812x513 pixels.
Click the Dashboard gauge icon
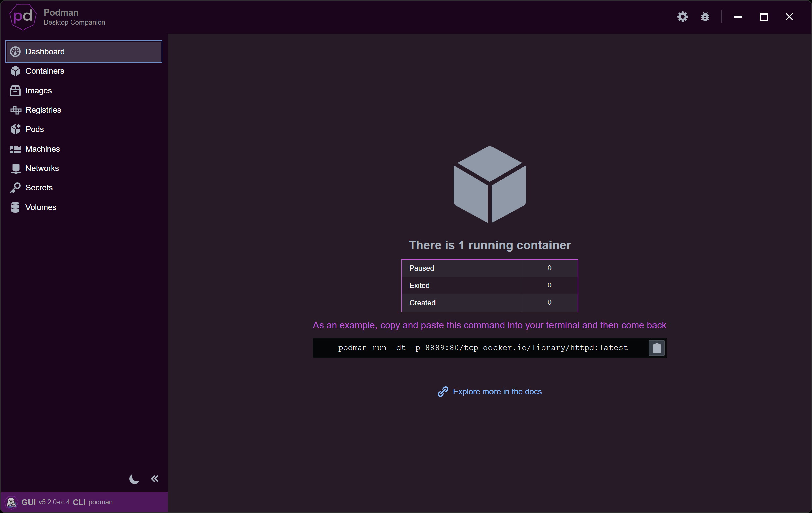15,52
